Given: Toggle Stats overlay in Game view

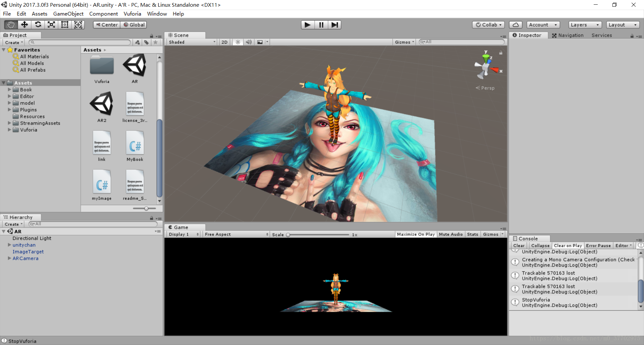Looking at the screenshot, I should (473, 234).
